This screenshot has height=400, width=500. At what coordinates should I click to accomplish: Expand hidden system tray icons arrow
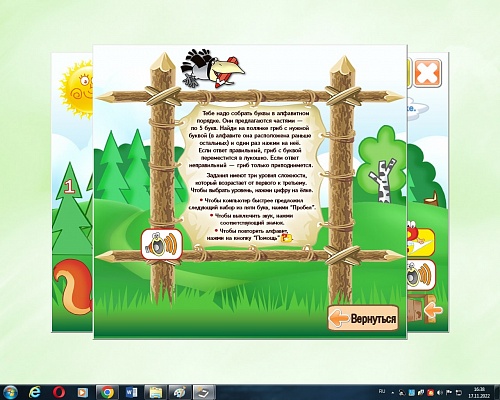pyautogui.click(x=393, y=393)
